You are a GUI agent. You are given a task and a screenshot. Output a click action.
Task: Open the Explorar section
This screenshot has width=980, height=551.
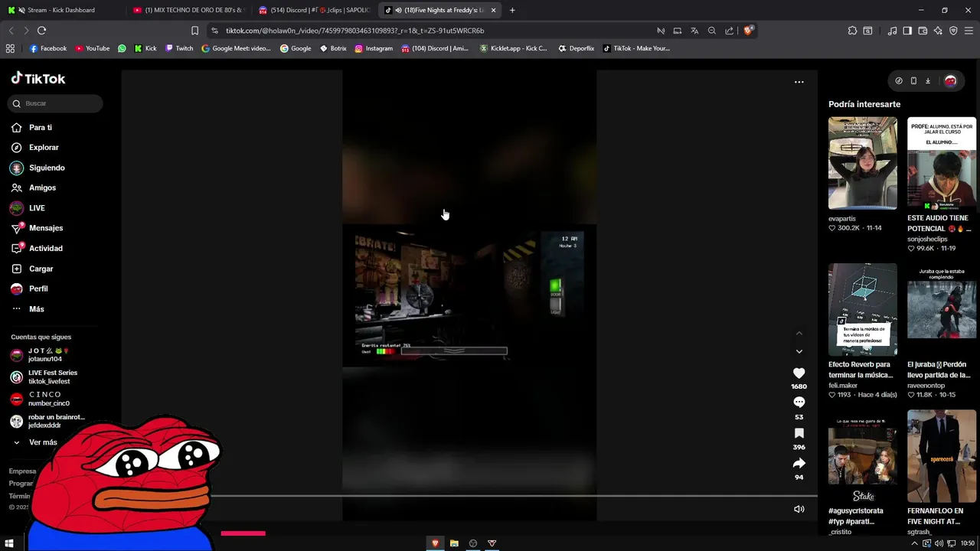point(44,148)
